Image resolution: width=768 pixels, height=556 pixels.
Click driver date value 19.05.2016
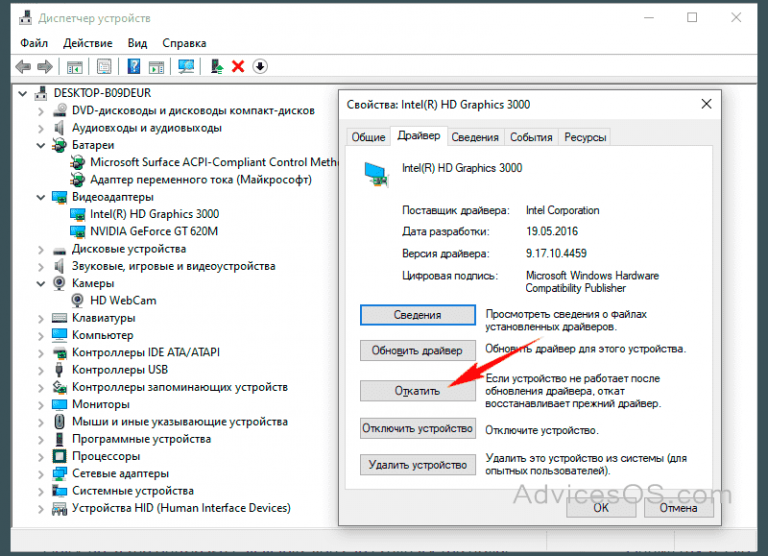(x=552, y=231)
